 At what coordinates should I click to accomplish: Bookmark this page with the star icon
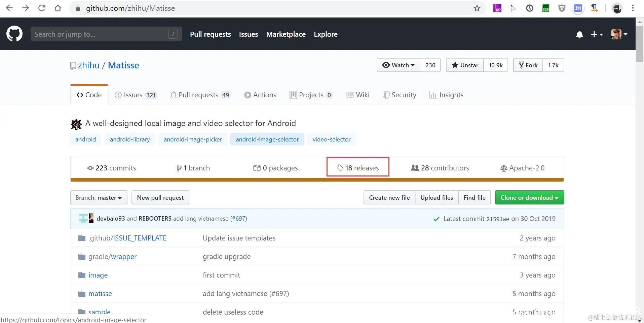pyautogui.click(x=477, y=8)
